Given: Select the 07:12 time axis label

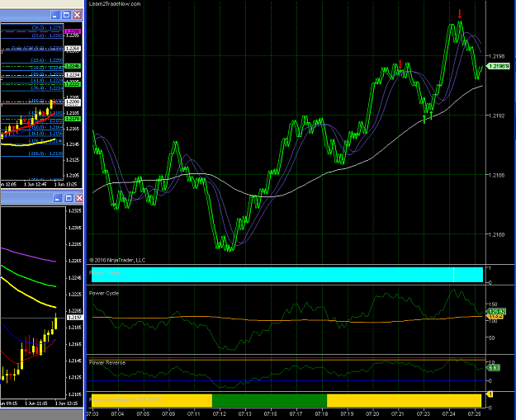Looking at the screenshot, I should pos(220,413).
